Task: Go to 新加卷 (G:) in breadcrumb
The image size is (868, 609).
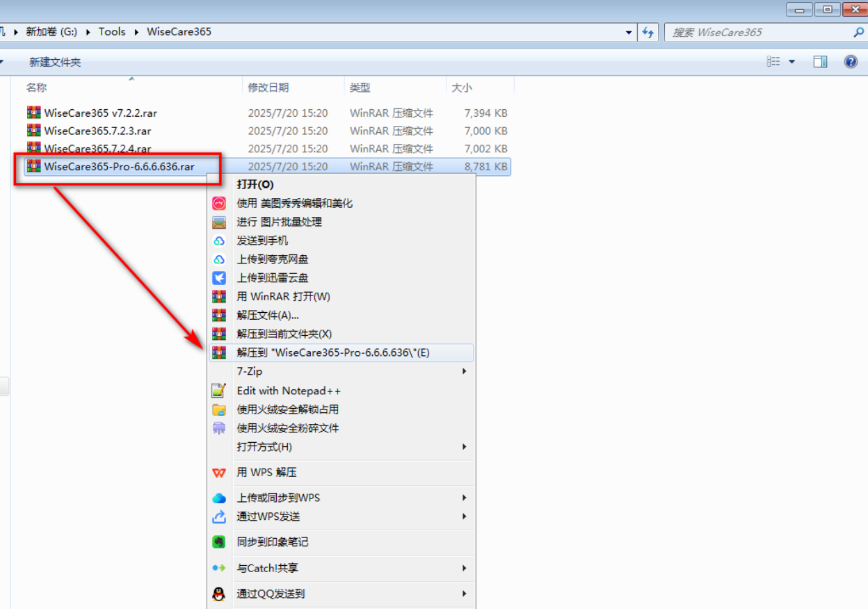Action: point(51,32)
